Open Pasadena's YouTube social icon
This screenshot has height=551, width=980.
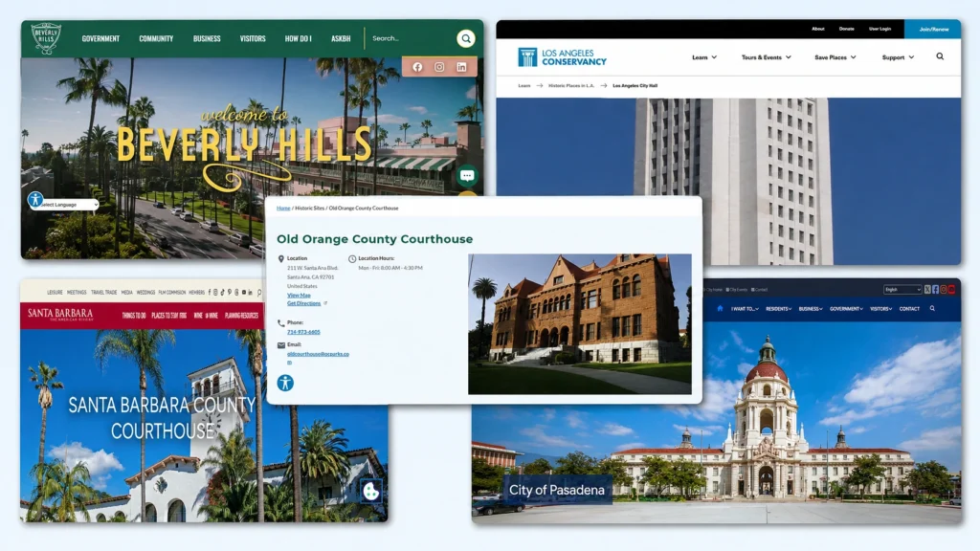pyautogui.click(x=952, y=289)
